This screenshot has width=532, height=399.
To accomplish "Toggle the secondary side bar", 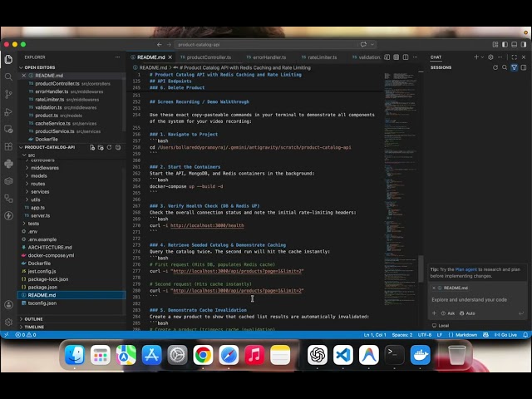I will [524, 44].
